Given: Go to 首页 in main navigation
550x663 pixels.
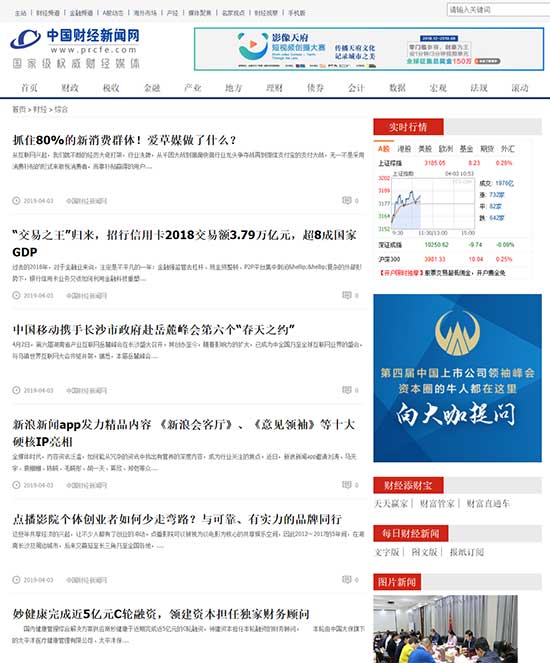Looking at the screenshot, I should click(29, 88).
